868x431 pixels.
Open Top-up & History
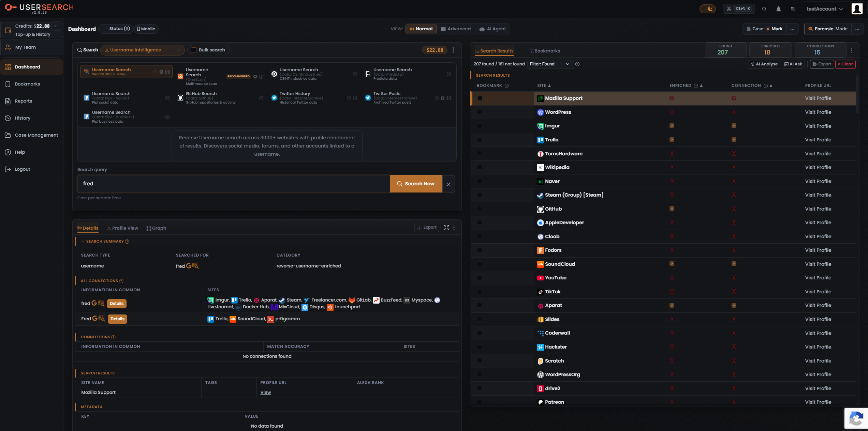(x=33, y=34)
